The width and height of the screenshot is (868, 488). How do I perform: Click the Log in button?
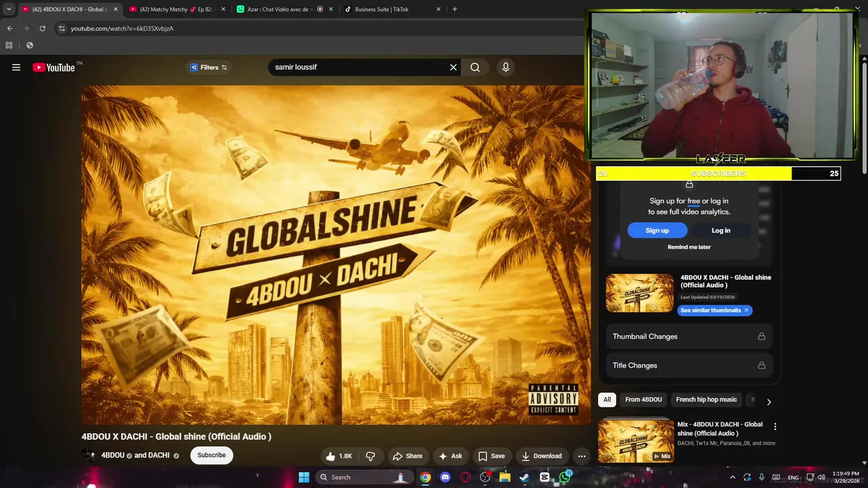pyautogui.click(x=721, y=230)
